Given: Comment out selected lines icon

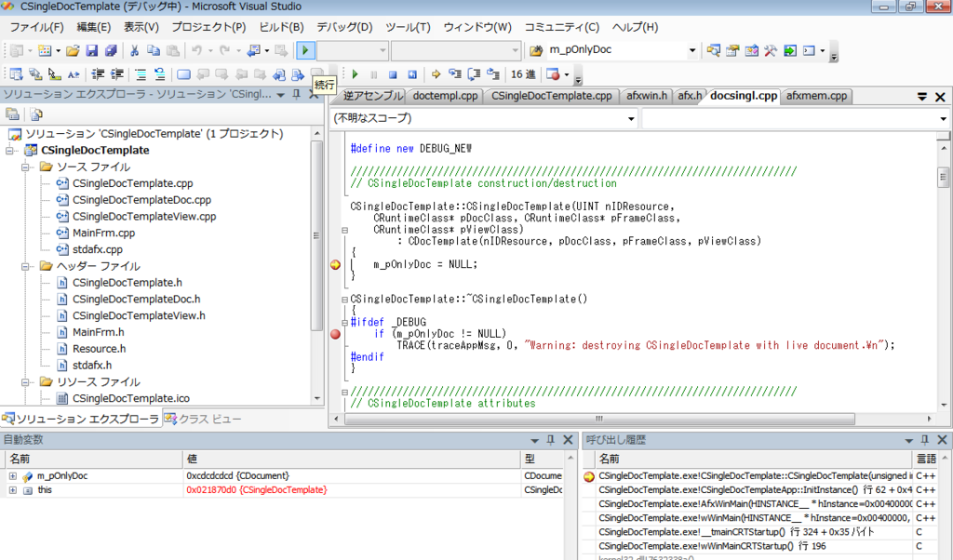Looking at the screenshot, I should (141, 74).
